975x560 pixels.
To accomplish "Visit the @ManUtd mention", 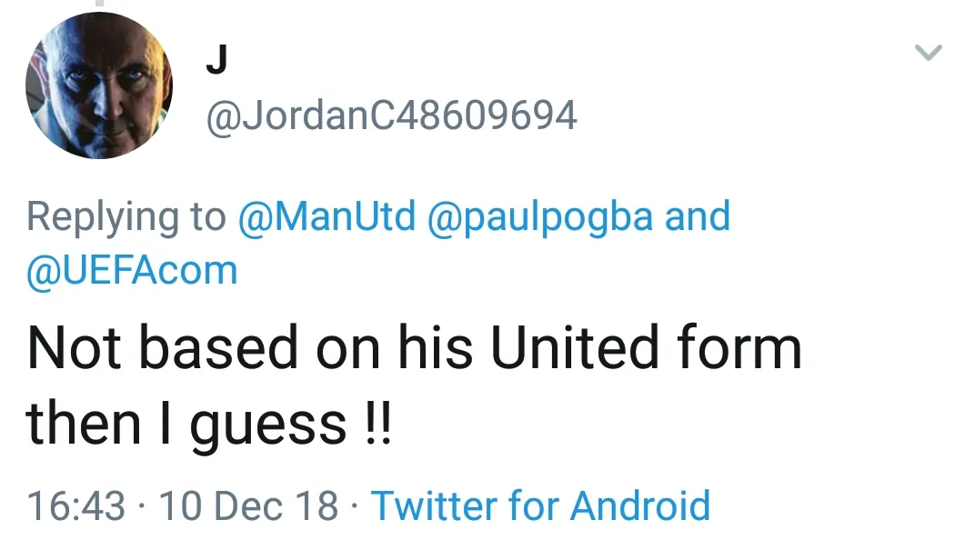I will (327, 216).
